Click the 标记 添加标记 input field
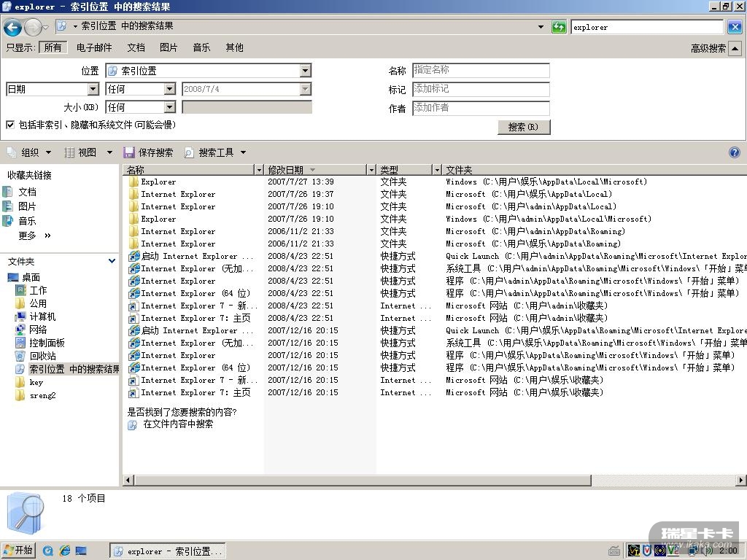The height and width of the screenshot is (560, 747). (481, 89)
